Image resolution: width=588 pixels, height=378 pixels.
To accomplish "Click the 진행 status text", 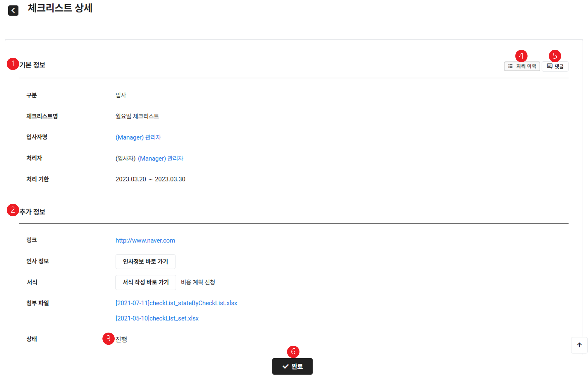I will (x=121, y=339).
